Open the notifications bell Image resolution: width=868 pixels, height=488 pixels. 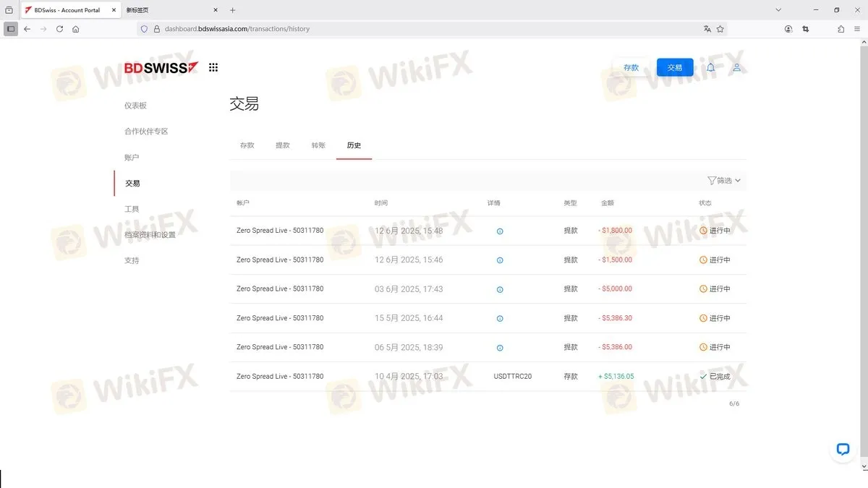pos(710,67)
